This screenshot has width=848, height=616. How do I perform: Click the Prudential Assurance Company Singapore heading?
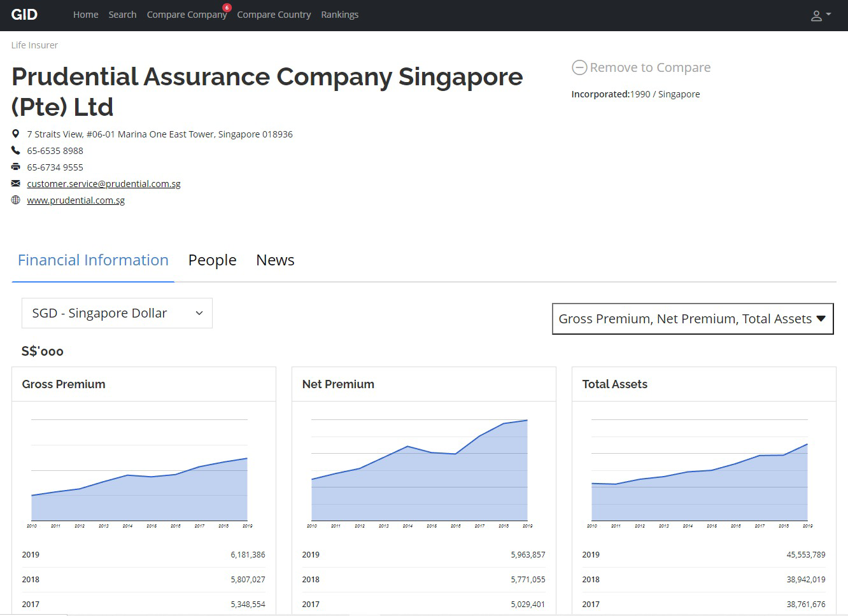(267, 92)
